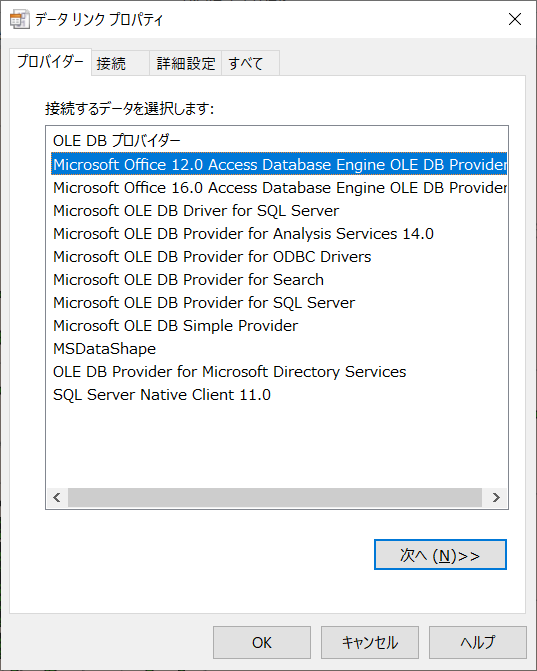Select Microsoft OLE DB Provider for SQL Server

pos(204,303)
